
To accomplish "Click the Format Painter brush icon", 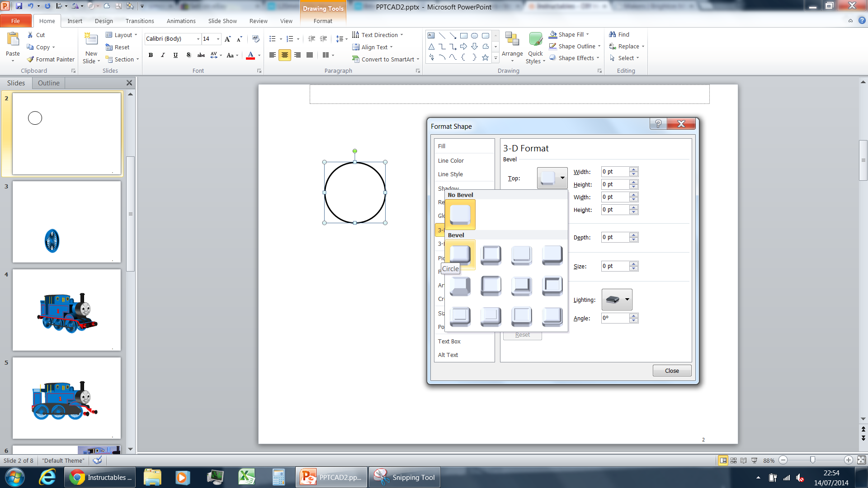I will tap(30, 59).
